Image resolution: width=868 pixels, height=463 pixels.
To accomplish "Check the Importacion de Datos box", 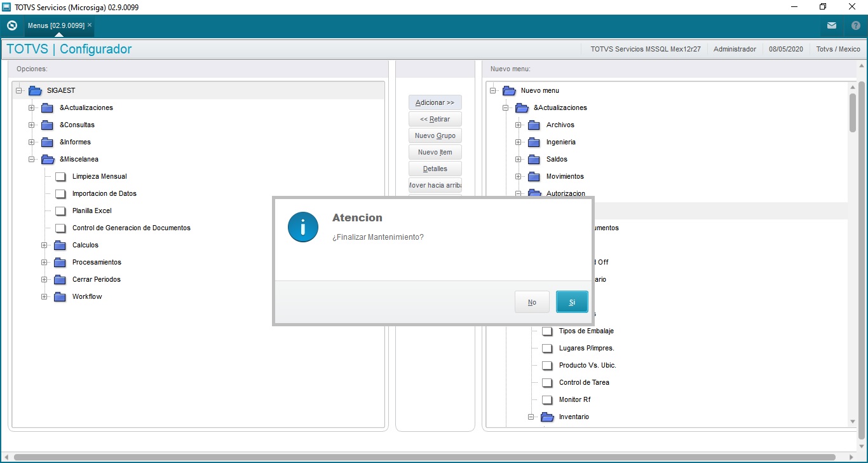I will (x=60, y=193).
